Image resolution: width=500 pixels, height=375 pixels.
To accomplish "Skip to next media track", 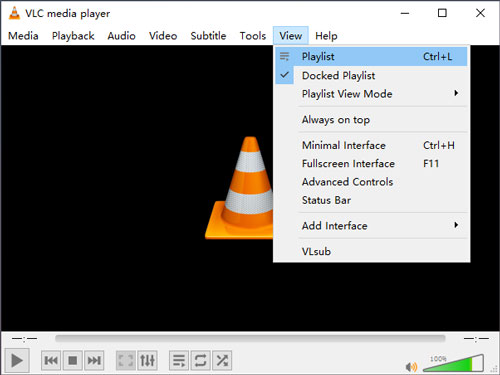I will click(94, 360).
